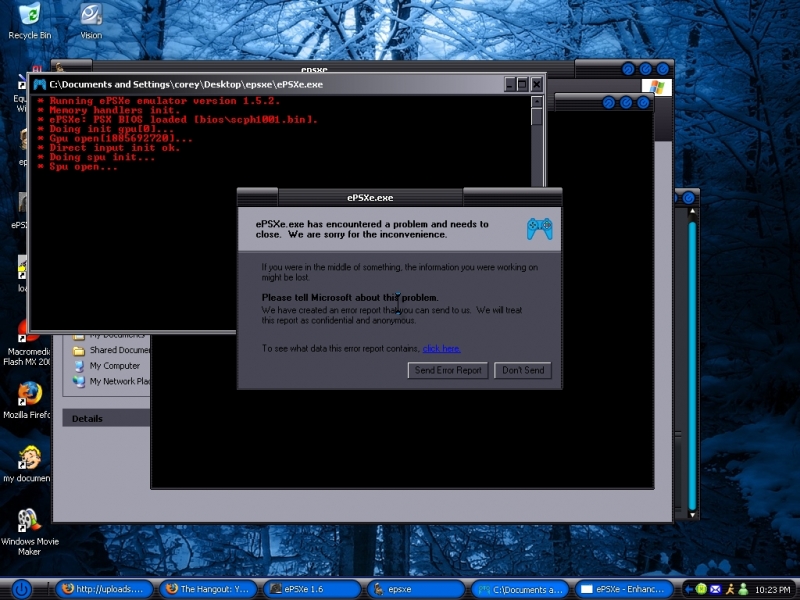
Task: Open My Network Places in Explorer sidebar
Action: point(111,381)
